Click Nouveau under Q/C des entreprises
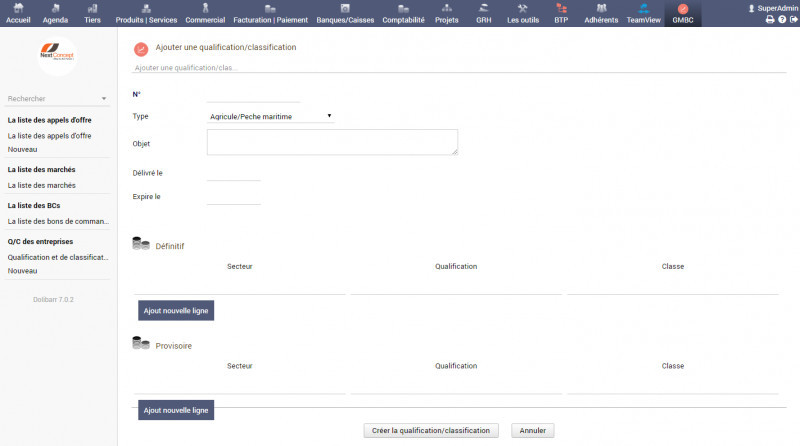This screenshot has width=800, height=446. [22, 271]
